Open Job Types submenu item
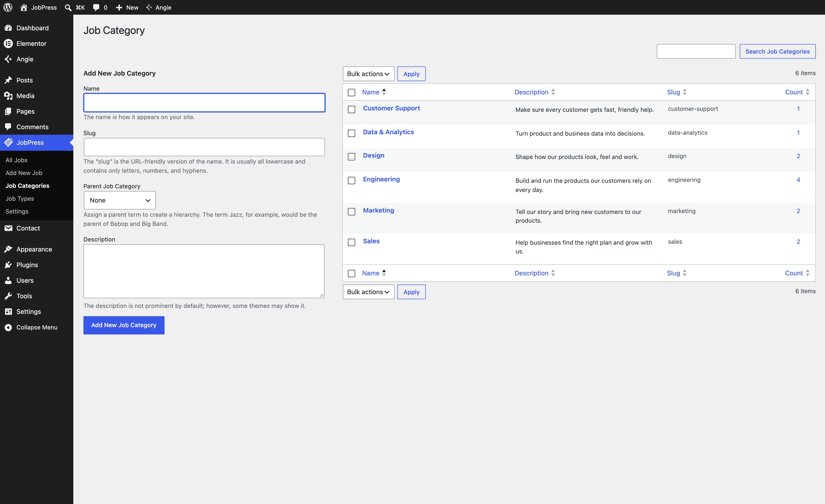The width and height of the screenshot is (825, 504). [20, 198]
